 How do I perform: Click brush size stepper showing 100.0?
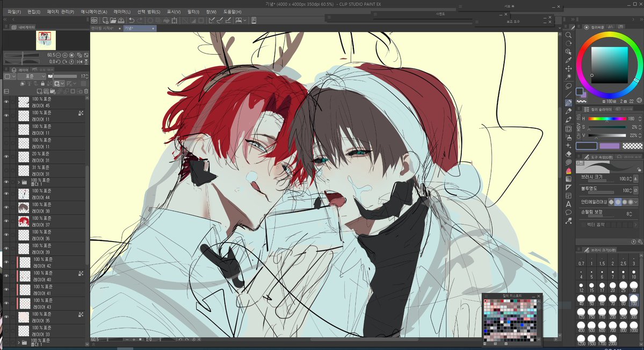click(x=630, y=179)
